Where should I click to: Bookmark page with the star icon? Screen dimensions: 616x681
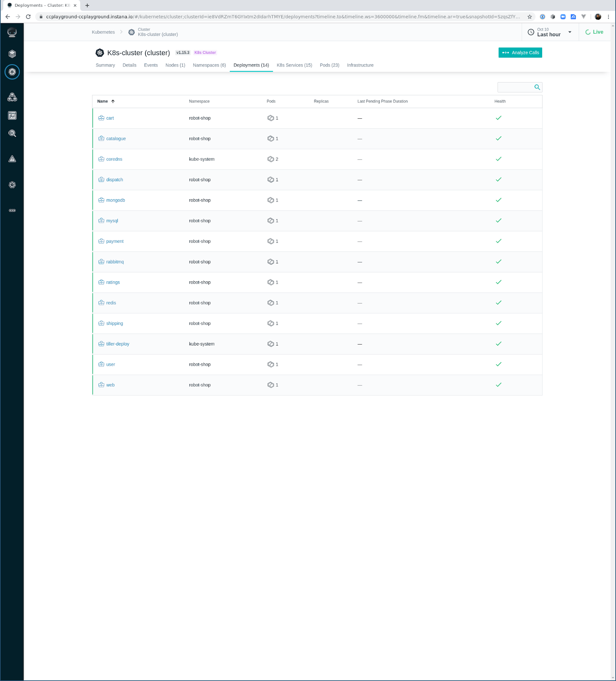[530, 17]
